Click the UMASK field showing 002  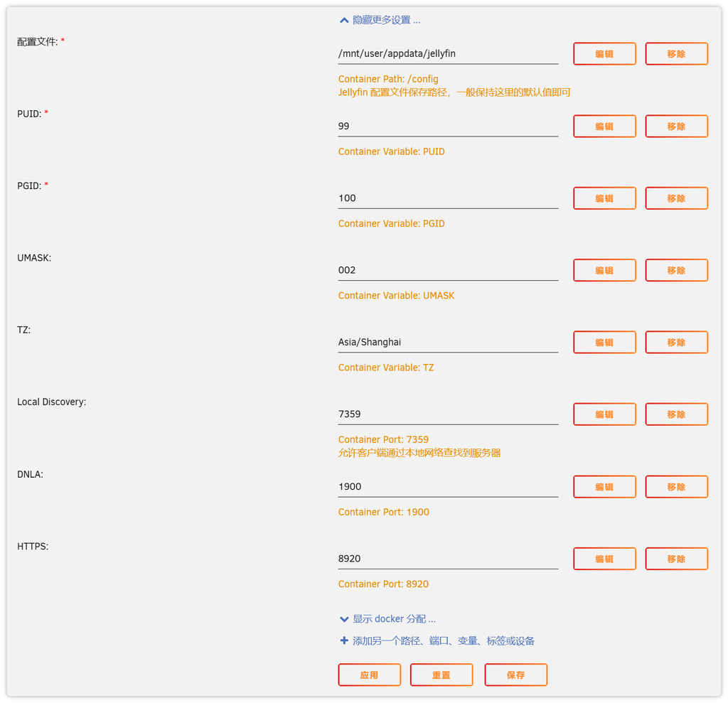448,270
